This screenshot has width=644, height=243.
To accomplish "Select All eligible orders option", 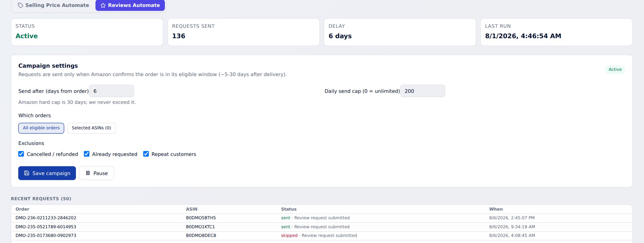I will [x=41, y=128].
